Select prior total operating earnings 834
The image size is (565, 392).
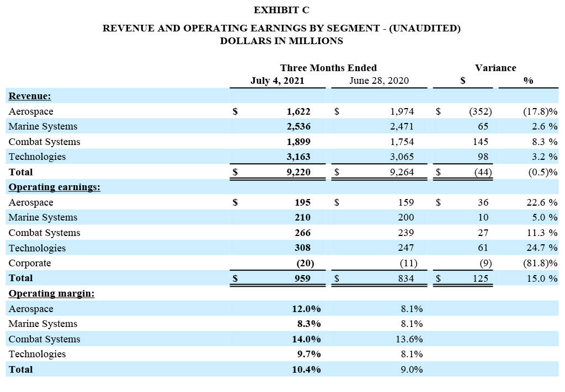coord(406,278)
